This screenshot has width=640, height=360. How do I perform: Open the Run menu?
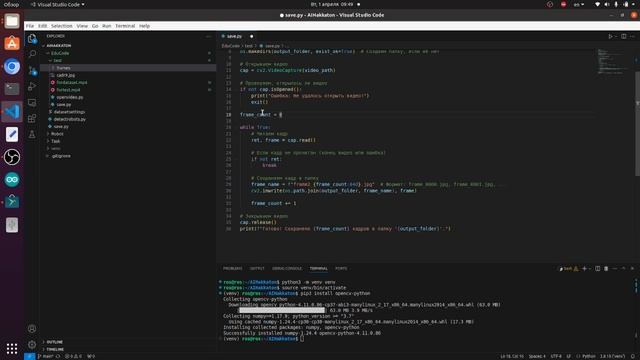pyautogui.click(x=107, y=26)
